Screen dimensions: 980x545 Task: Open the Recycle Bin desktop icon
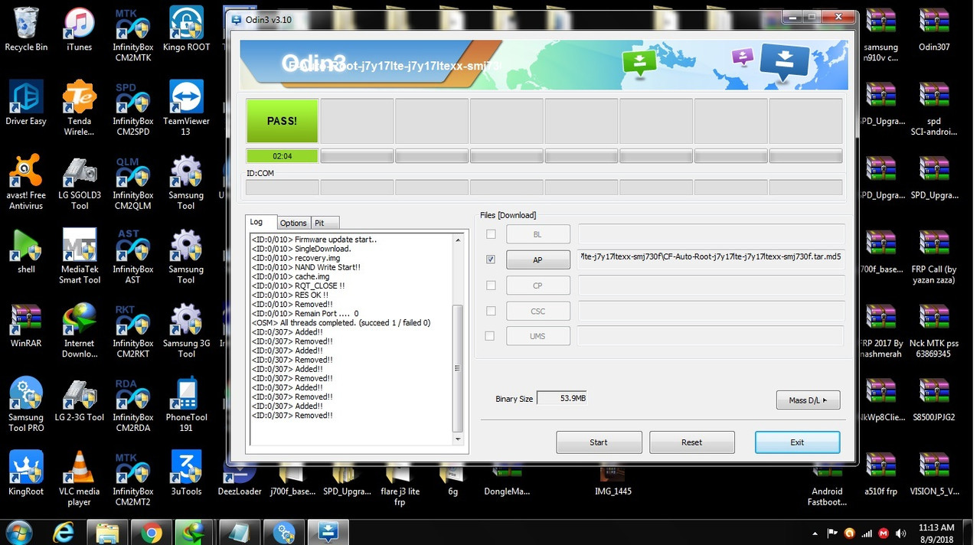(26, 29)
